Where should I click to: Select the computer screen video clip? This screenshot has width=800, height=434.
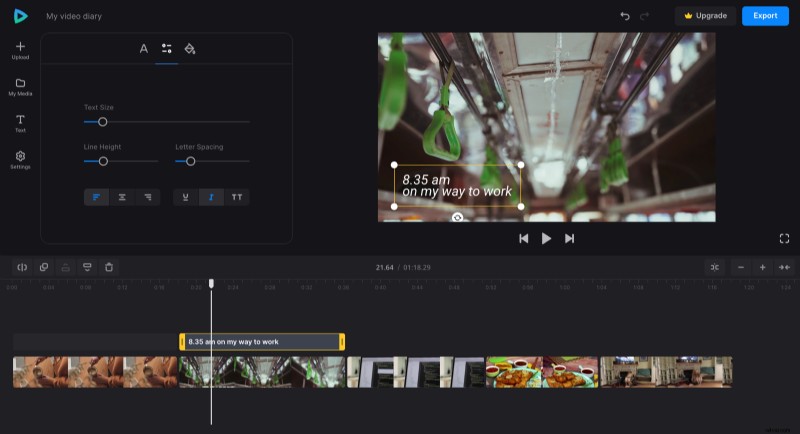click(416, 372)
